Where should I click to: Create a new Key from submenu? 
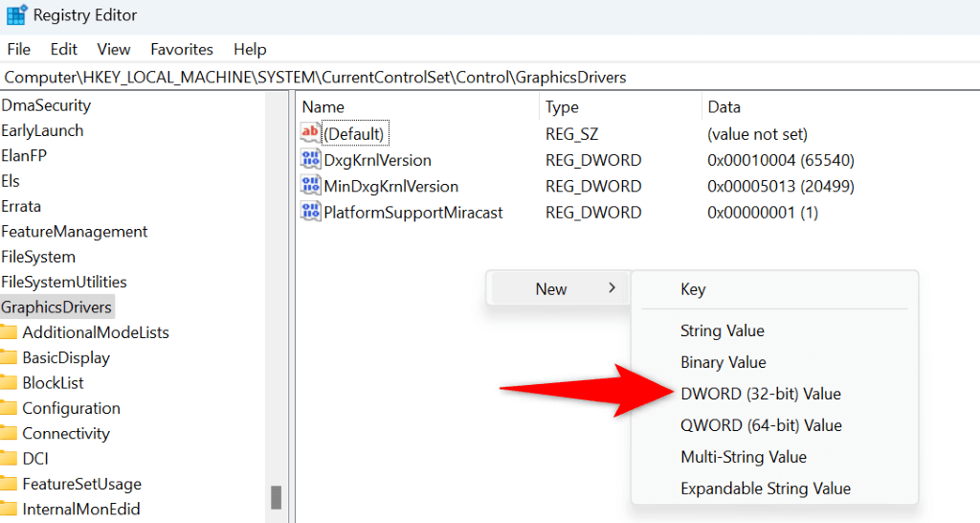coord(693,289)
